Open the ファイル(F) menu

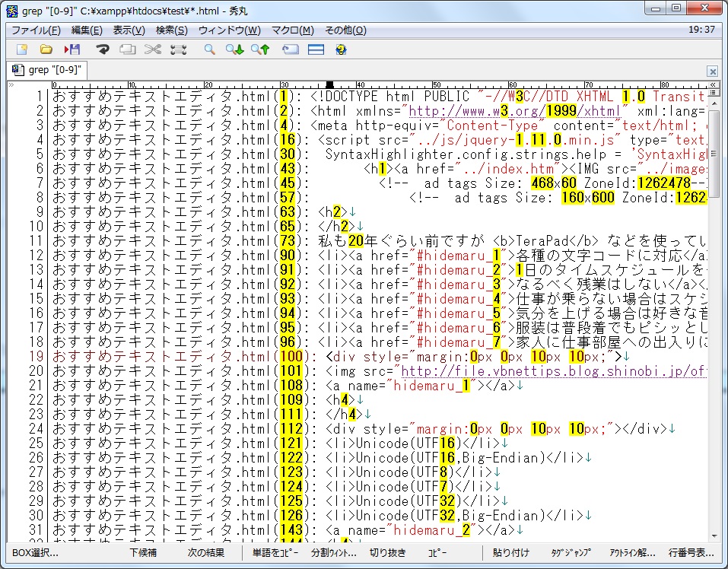click(37, 30)
